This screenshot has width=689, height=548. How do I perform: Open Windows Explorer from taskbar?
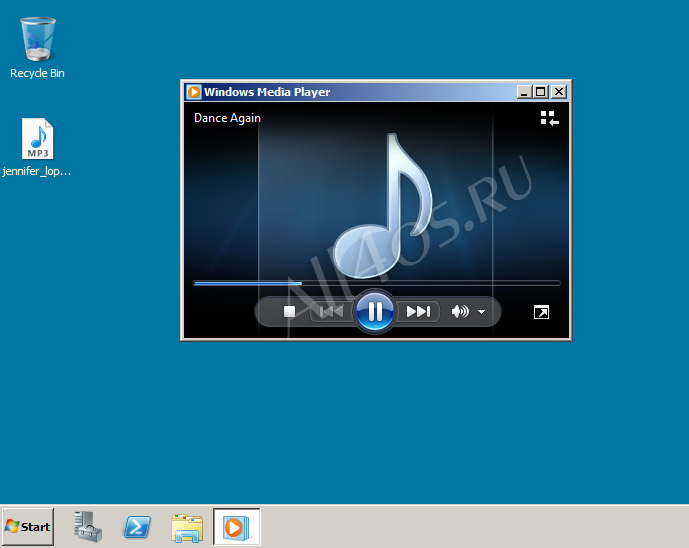pyautogui.click(x=187, y=527)
